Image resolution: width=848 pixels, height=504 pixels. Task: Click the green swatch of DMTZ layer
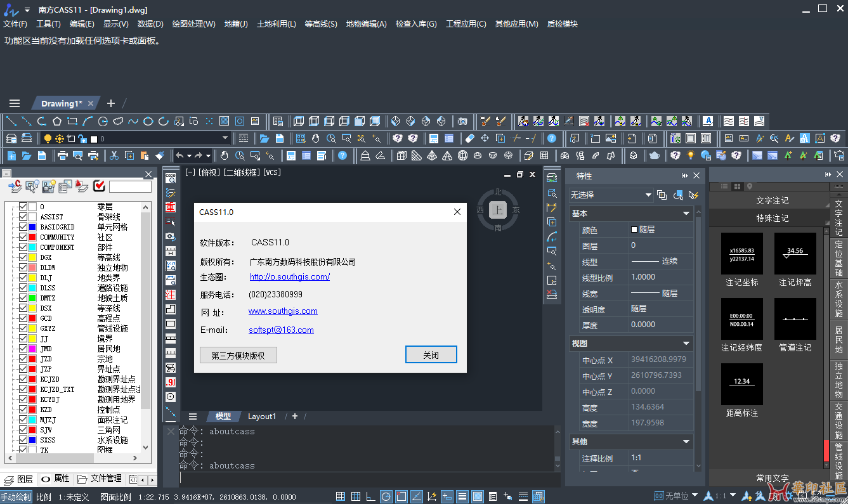[32, 298]
